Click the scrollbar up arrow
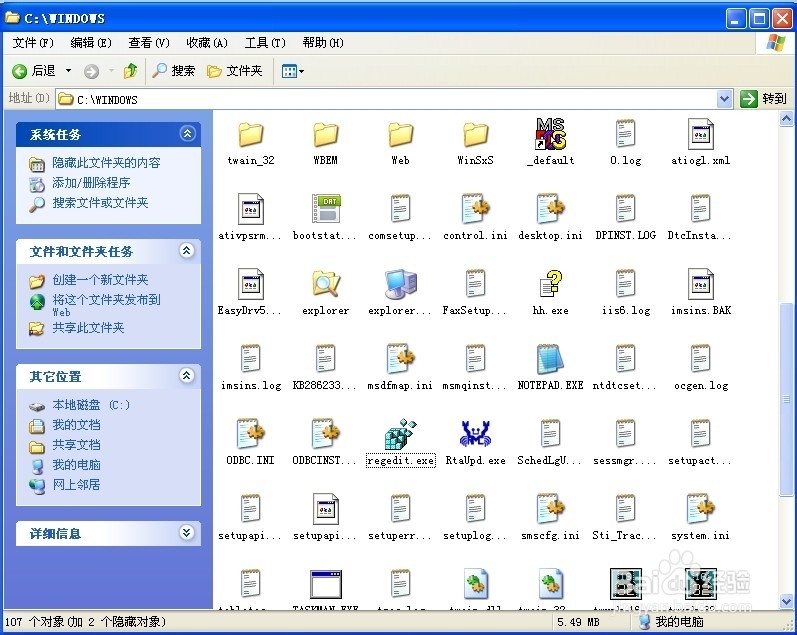Screen dimensions: 797x635 [x=786, y=119]
